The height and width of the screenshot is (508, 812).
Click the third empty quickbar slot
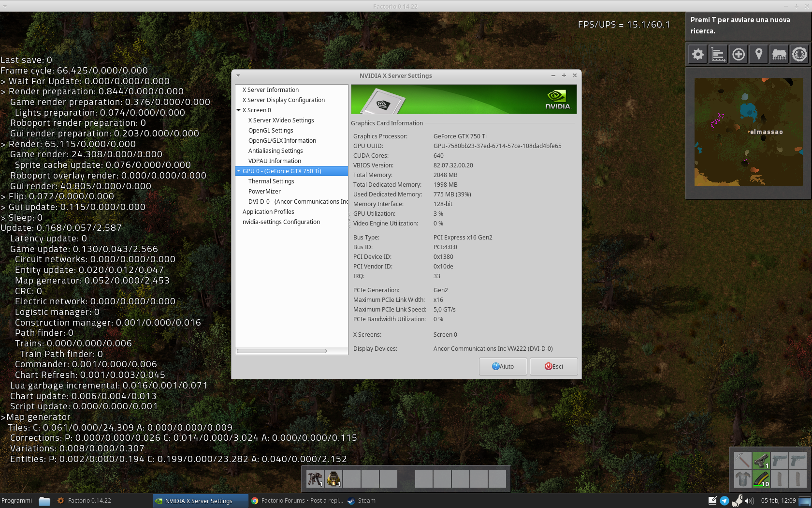point(389,479)
